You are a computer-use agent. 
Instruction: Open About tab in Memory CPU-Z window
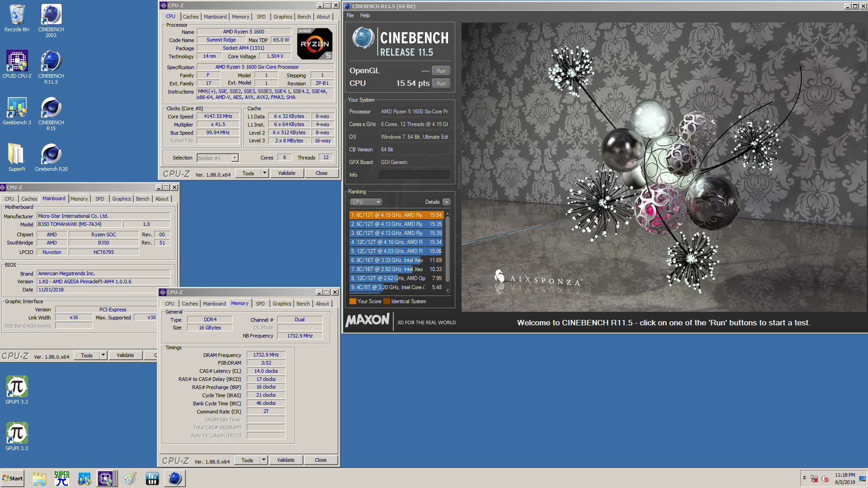pos(322,304)
